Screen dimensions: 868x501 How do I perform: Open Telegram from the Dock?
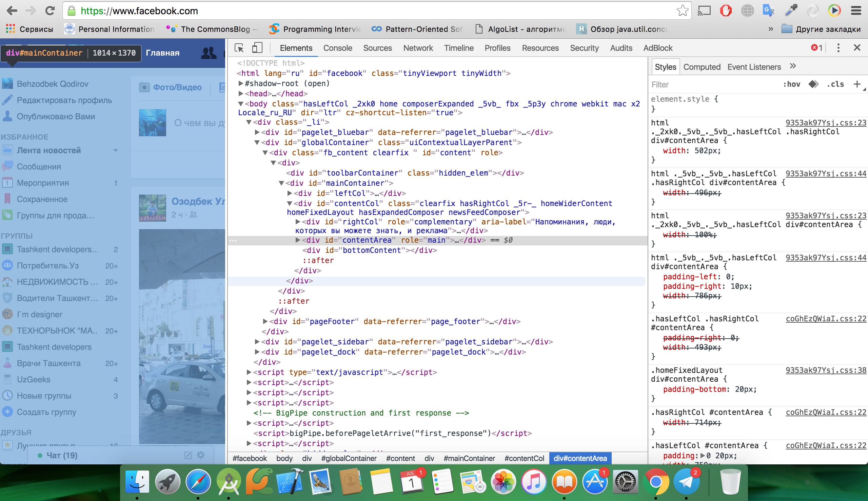686,482
